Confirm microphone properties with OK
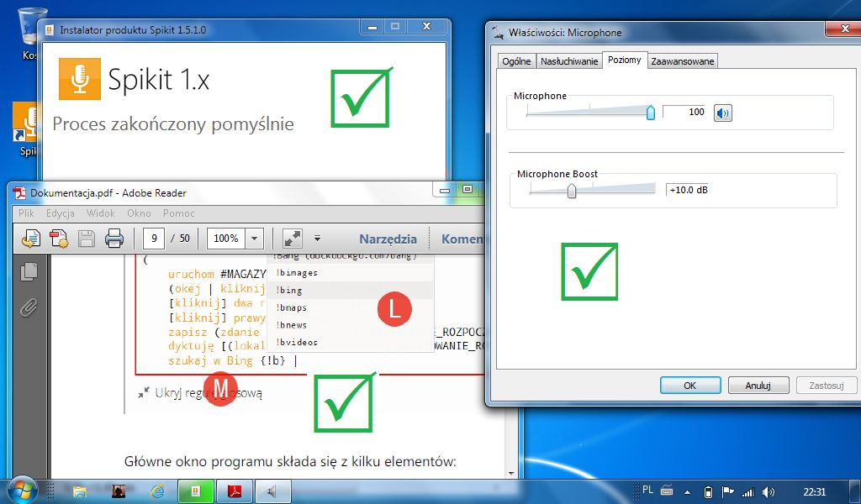 690,385
